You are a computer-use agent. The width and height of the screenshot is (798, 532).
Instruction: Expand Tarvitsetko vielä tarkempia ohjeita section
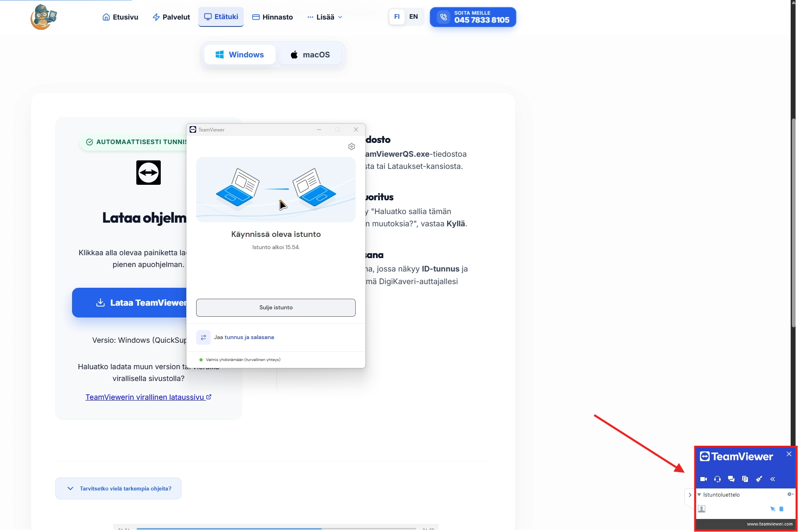(x=118, y=488)
